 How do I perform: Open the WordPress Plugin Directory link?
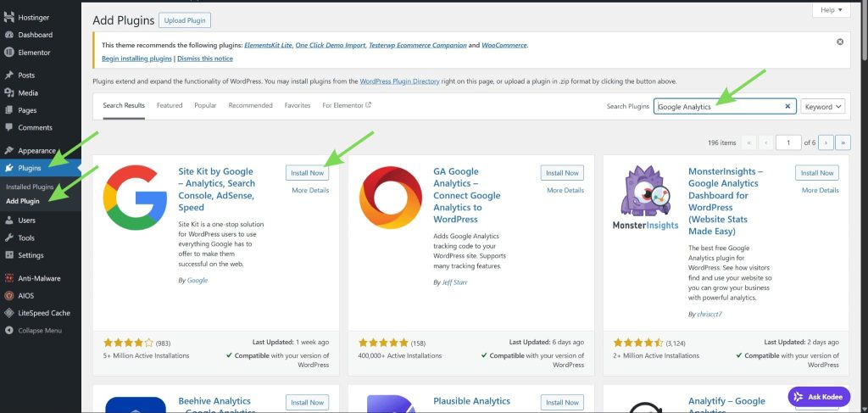point(400,81)
